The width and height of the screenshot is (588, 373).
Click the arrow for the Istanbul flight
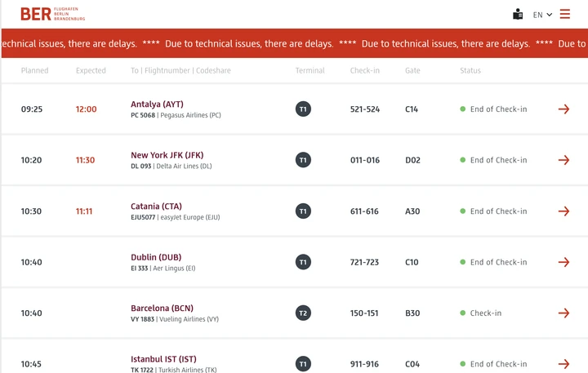[x=563, y=364]
